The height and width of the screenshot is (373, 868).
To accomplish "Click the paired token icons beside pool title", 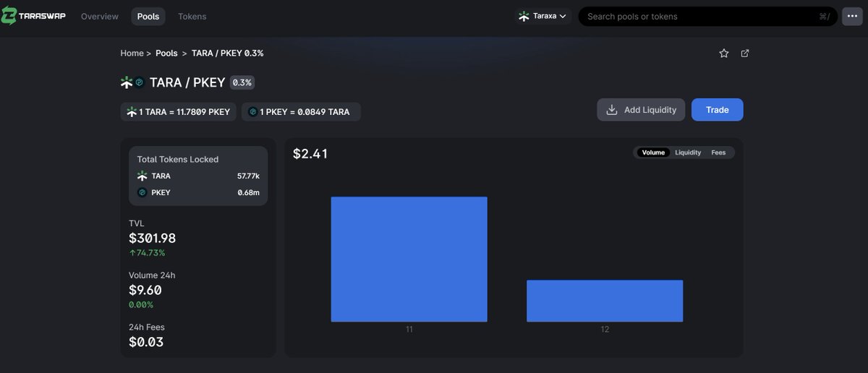I will click(x=132, y=82).
